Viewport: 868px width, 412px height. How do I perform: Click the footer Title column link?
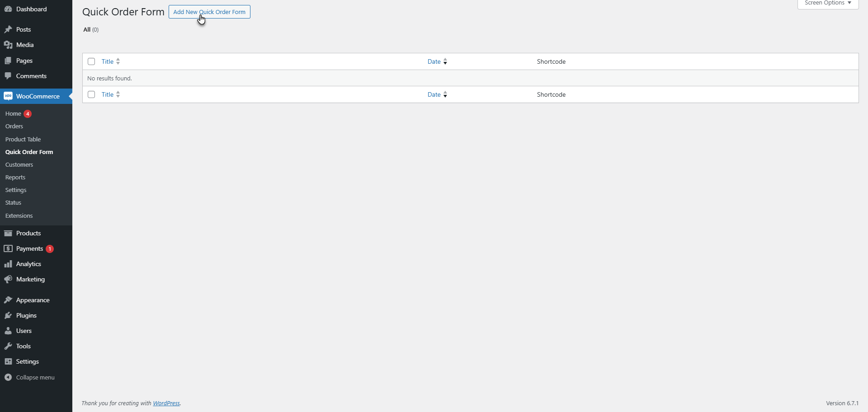click(x=108, y=94)
